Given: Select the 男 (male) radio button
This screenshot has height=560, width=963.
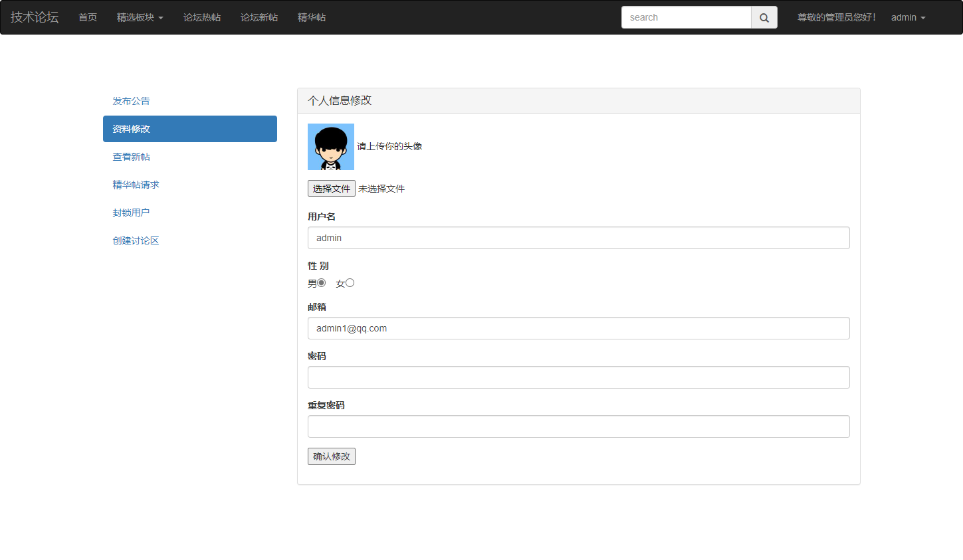Looking at the screenshot, I should click(322, 283).
